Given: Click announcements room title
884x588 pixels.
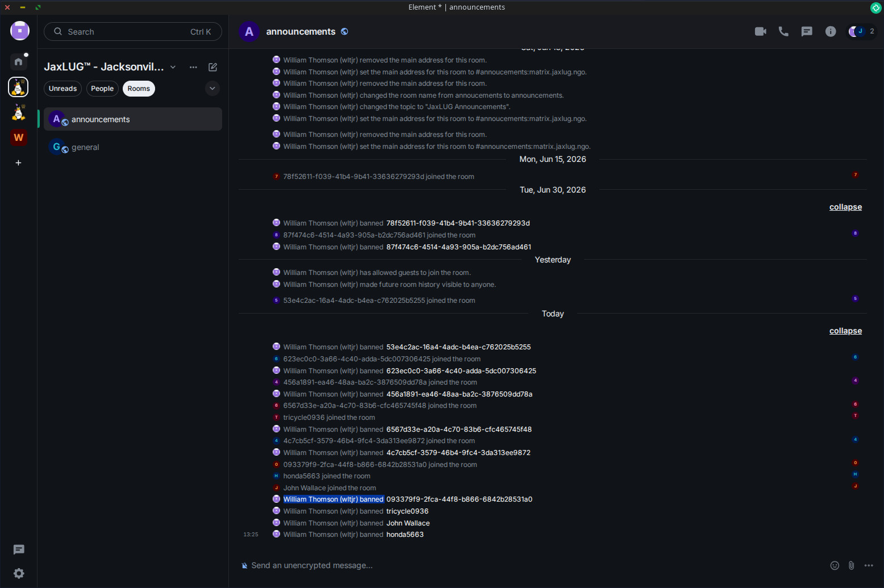Looking at the screenshot, I should (x=301, y=32).
